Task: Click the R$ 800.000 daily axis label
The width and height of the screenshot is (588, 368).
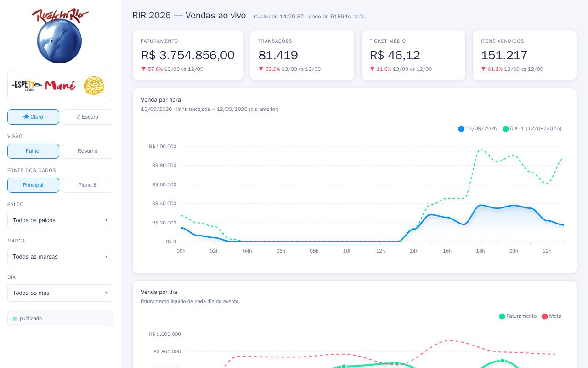Action: pyautogui.click(x=167, y=352)
